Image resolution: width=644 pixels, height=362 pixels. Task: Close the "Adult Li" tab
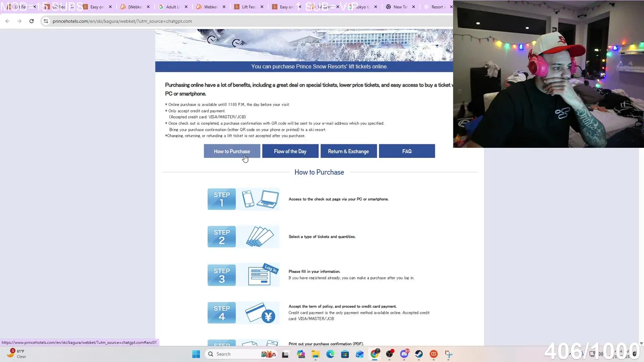(187, 7)
